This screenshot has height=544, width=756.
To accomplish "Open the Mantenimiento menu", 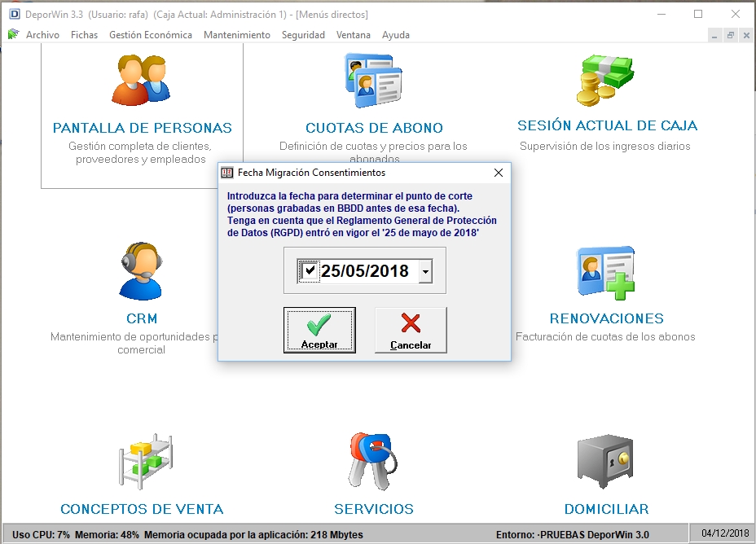I will click(237, 35).
